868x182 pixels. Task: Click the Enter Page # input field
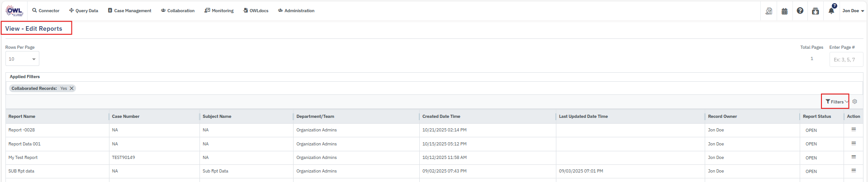[x=845, y=60]
